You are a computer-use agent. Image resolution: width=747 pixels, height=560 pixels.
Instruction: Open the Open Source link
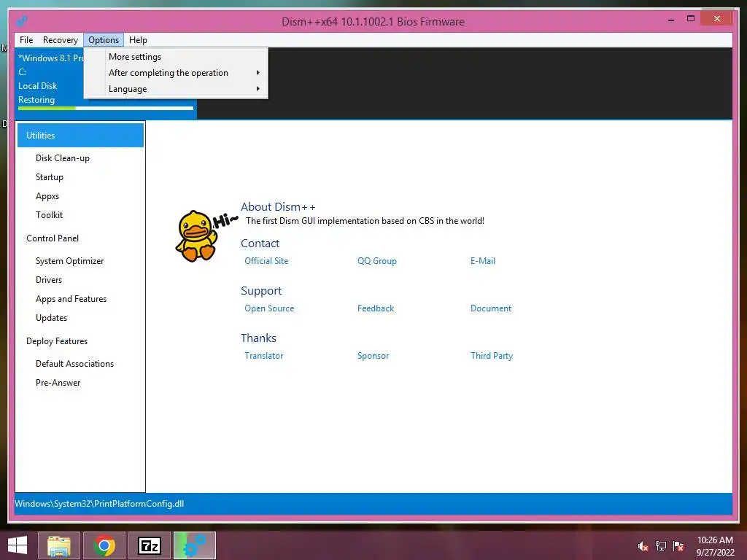click(x=269, y=308)
